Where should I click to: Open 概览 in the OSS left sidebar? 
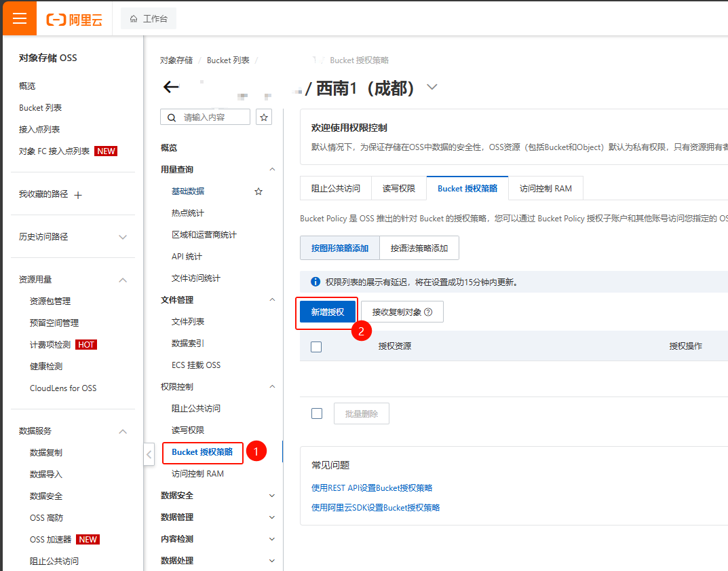tap(27, 86)
